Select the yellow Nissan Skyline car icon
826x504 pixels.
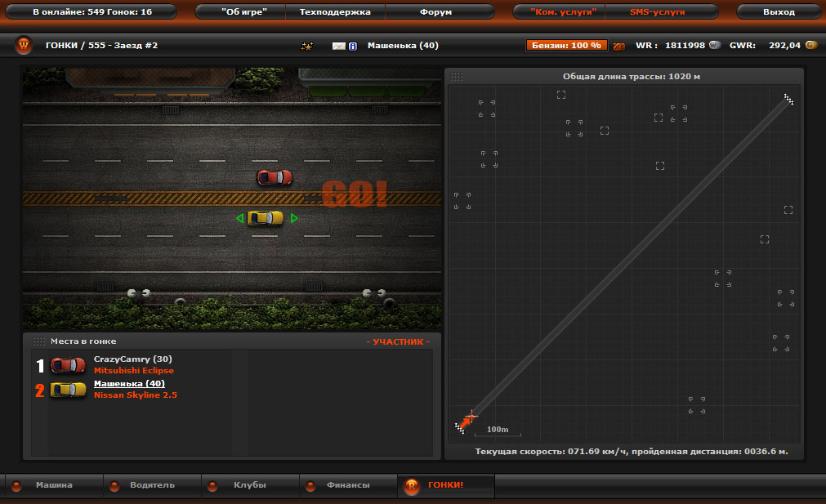(68, 390)
